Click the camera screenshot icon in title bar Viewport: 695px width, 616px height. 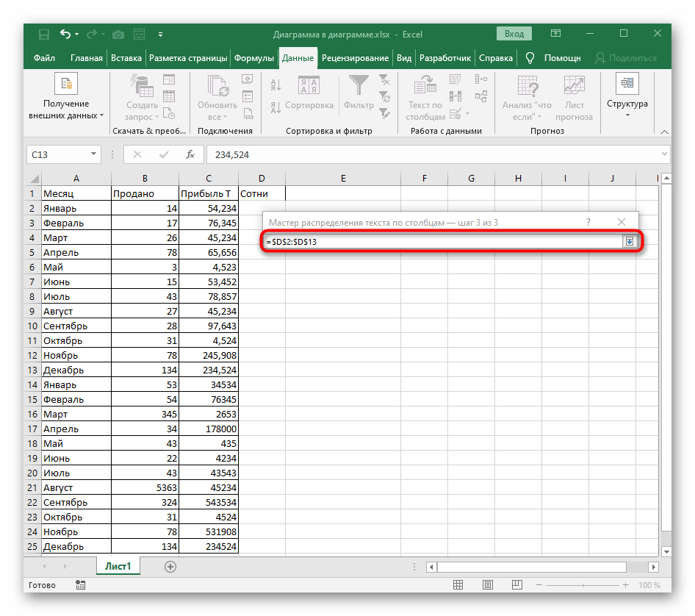pyautogui.click(x=118, y=34)
